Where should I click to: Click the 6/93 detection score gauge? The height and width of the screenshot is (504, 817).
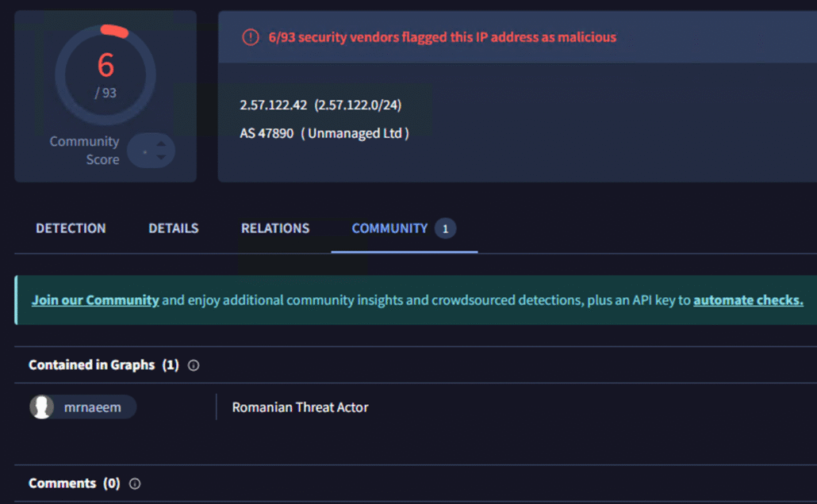click(105, 74)
